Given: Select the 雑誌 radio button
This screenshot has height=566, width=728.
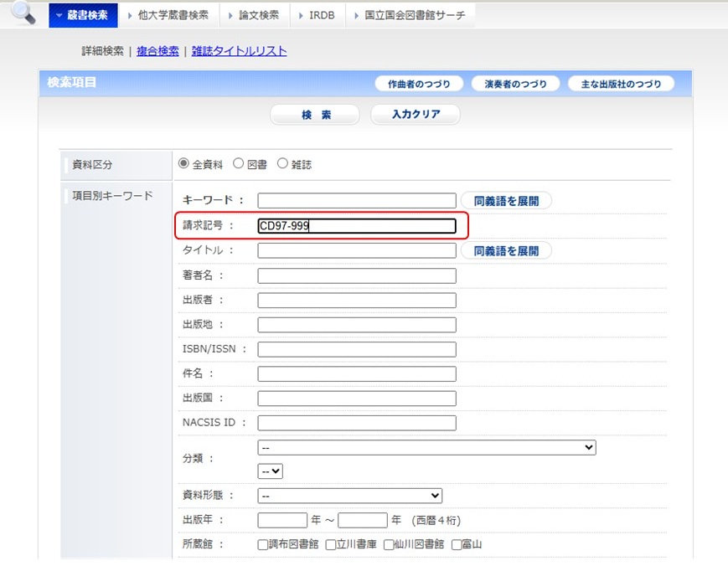Looking at the screenshot, I should coord(282,164).
